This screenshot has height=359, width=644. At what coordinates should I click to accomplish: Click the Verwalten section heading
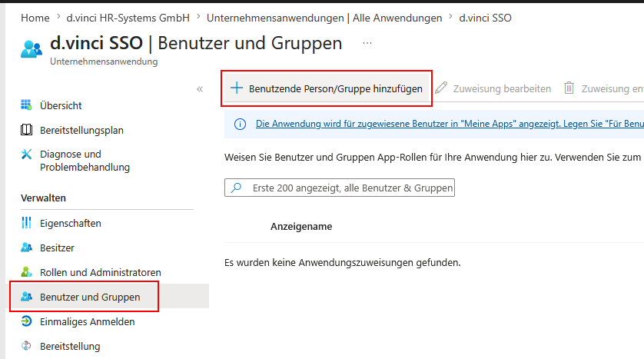pyautogui.click(x=43, y=198)
